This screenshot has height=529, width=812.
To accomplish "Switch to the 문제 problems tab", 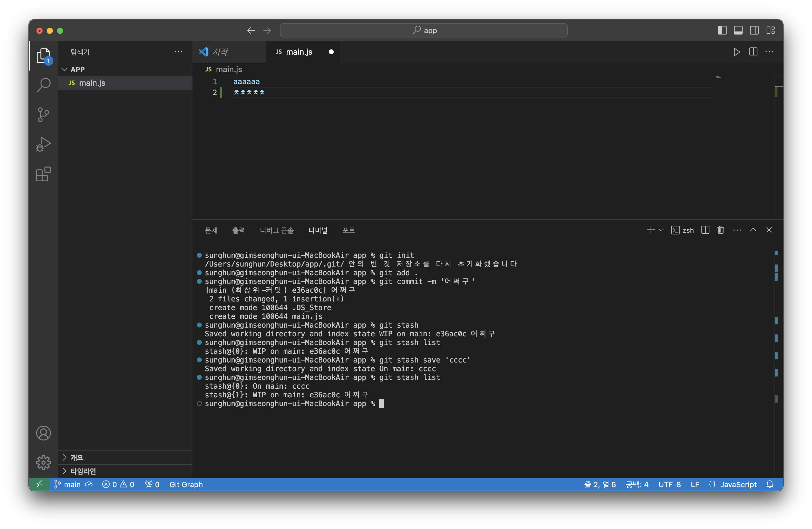I will coord(211,230).
